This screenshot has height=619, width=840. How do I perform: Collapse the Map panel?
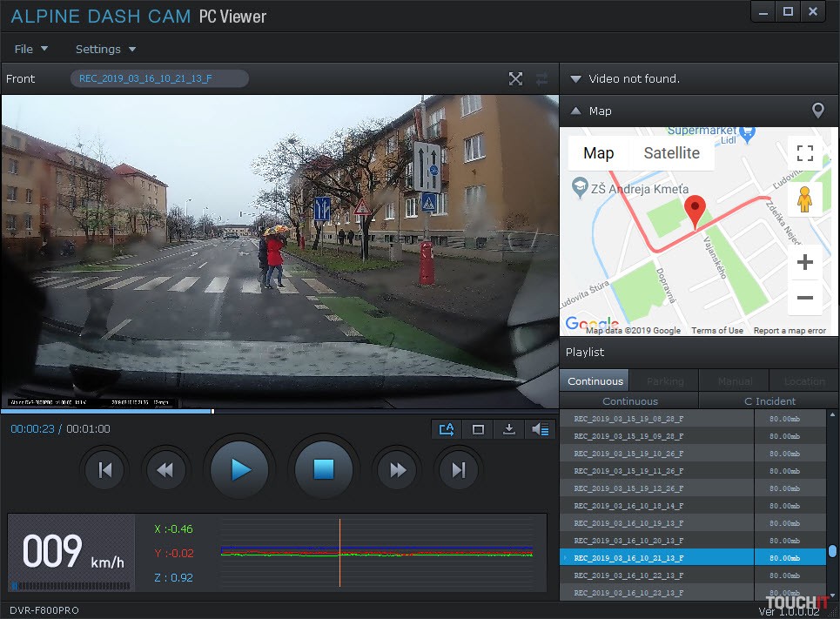[575, 111]
